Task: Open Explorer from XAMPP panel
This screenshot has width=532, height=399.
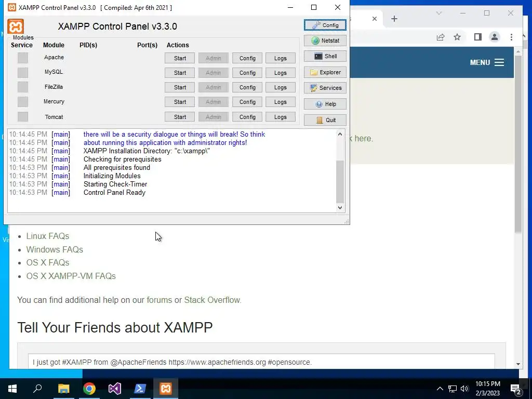Action: click(325, 72)
